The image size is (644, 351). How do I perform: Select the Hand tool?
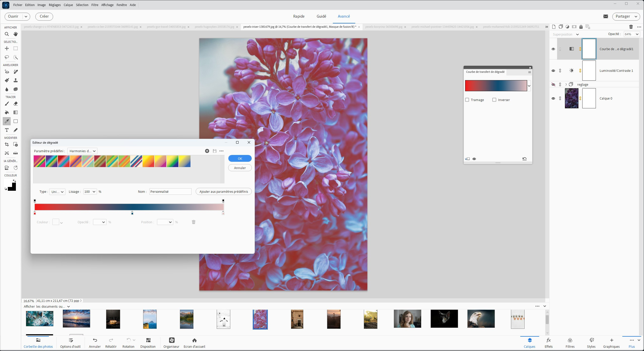[16, 34]
